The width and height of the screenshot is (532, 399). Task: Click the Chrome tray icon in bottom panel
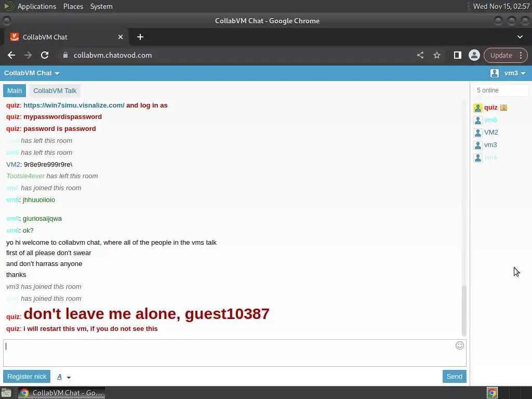tap(492, 393)
